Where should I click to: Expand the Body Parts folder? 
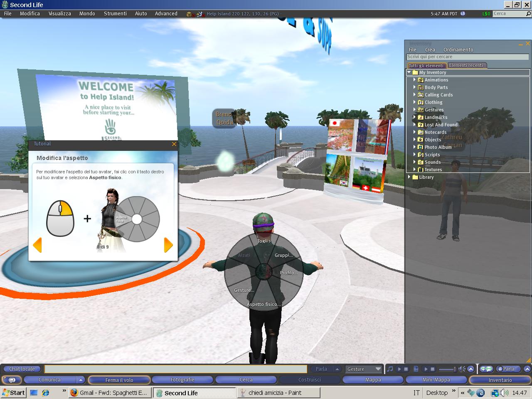pyautogui.click(x=414, y=87)
